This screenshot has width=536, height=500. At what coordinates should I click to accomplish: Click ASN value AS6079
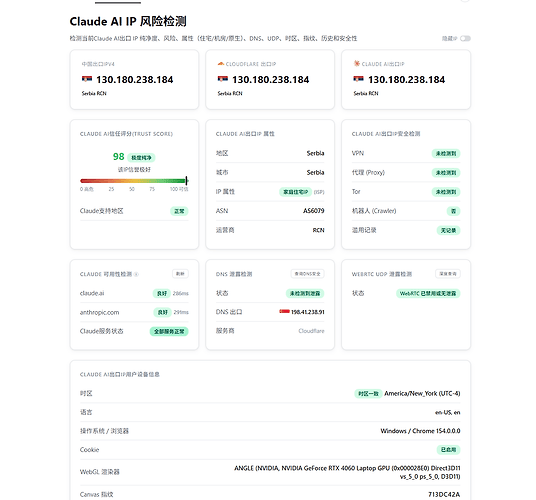coord(313,211)
